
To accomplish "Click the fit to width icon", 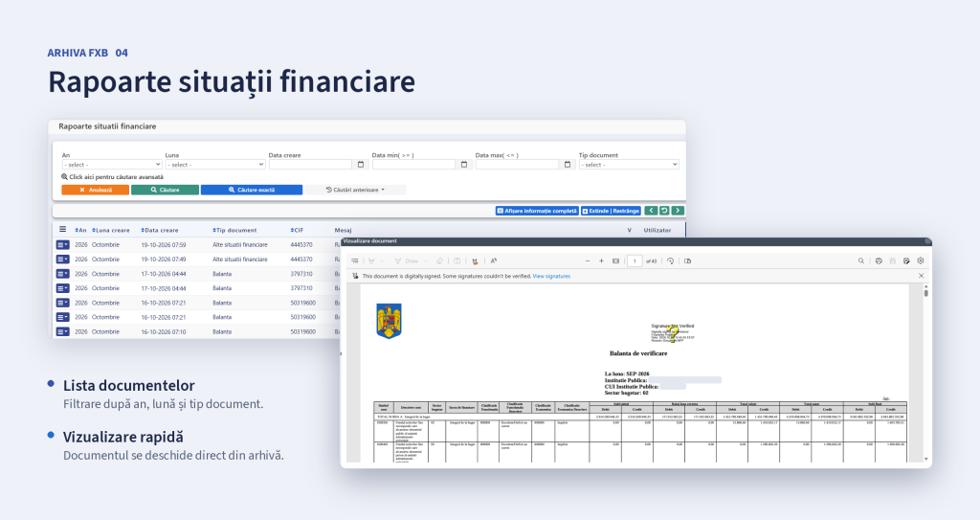I will coord(615,260).
